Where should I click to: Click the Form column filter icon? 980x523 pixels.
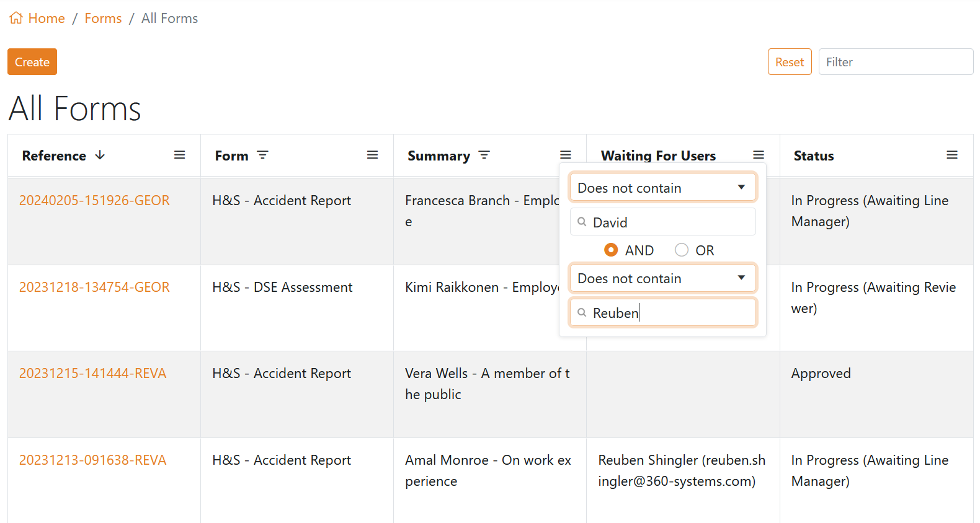point(262,155)
